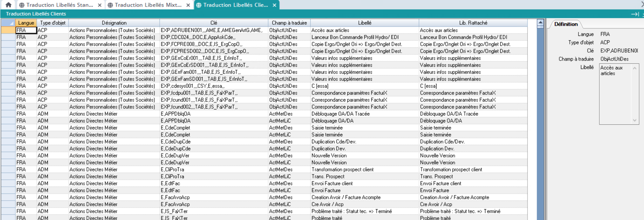Sort by Champ à traduire column header
644x220 pixels.
pos(289,23)
